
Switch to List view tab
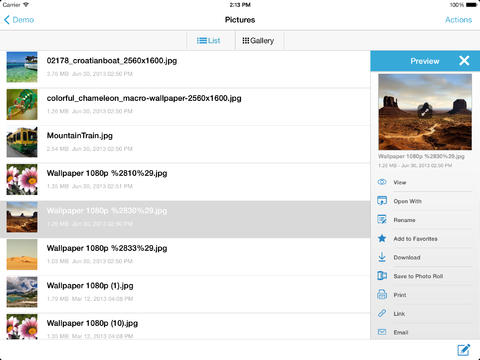[208, 41]
